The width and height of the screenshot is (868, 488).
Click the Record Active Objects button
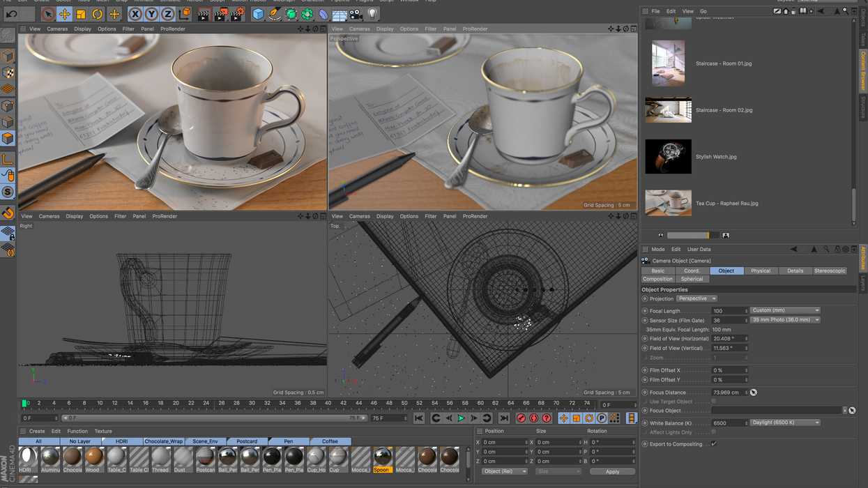[x=521, y=418]
